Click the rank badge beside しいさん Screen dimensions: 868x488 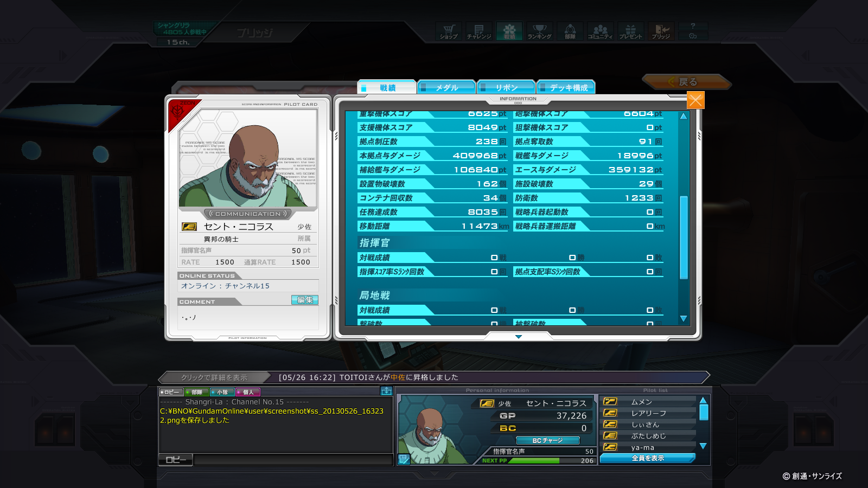pos(610,425)
